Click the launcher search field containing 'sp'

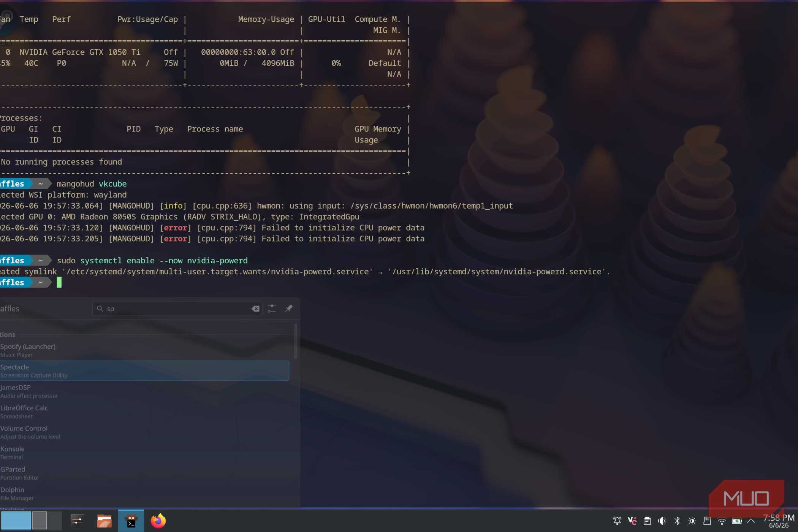click(177, 309)
